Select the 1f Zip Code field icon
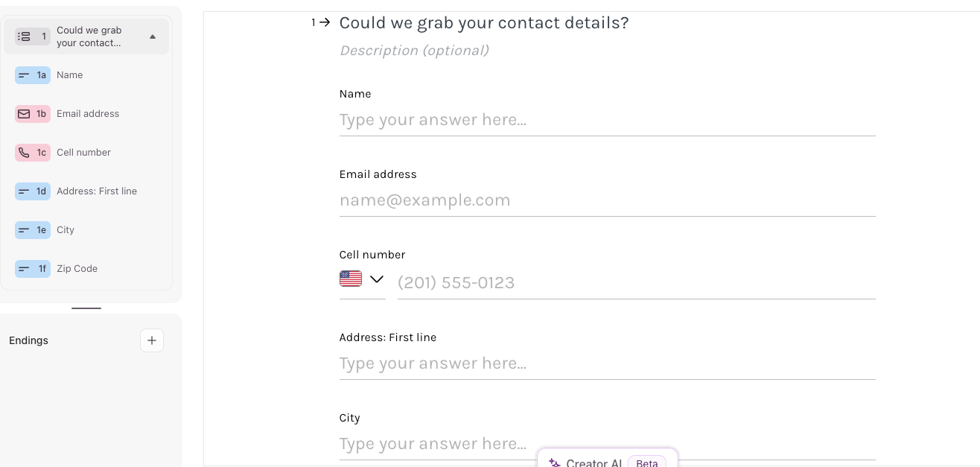Screen dimensions: 980x467 [x=24, y=269]
